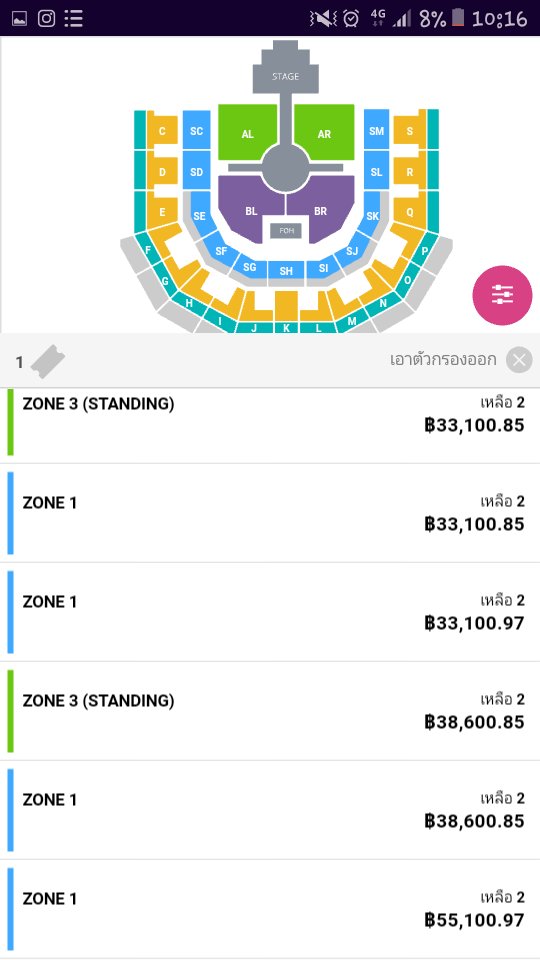Tap the list notification icon in status bar
Image resolution: width=540 pixels, height=960 pixels.
tap(73, 18)
